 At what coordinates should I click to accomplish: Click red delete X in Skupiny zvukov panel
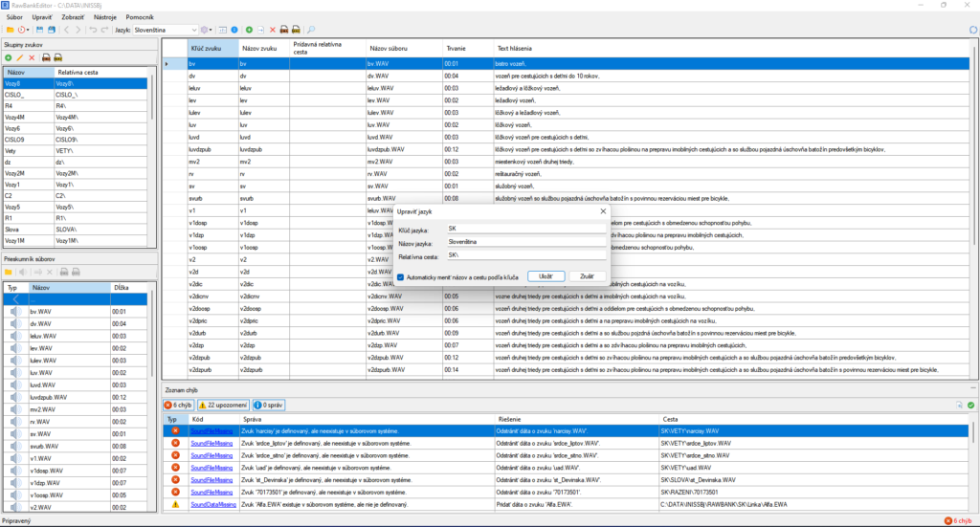pos(32,58)
